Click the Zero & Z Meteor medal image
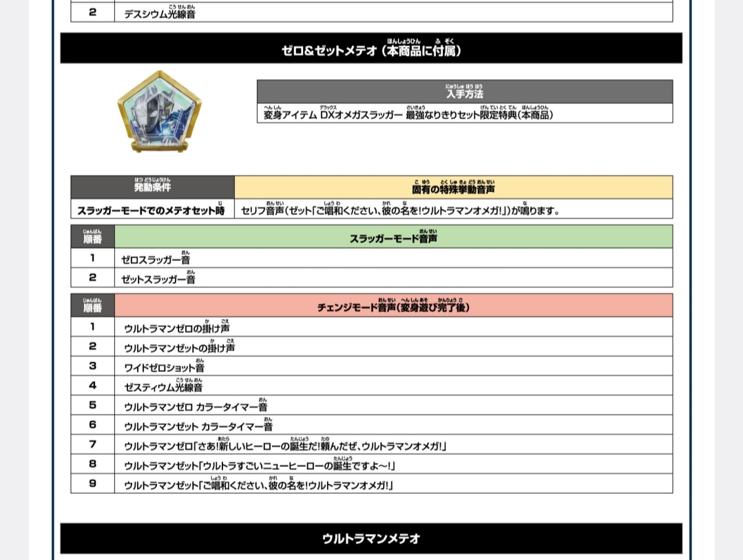 tap(159, 112)
